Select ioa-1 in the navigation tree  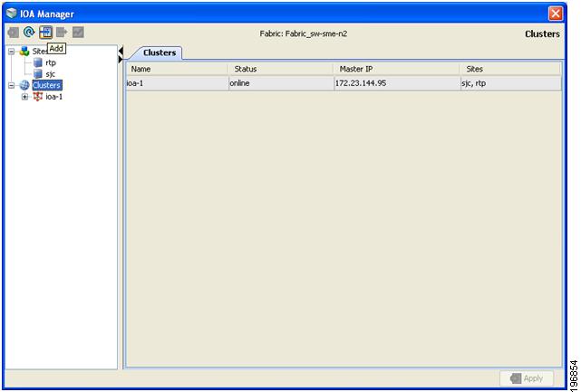coord(54,97)
